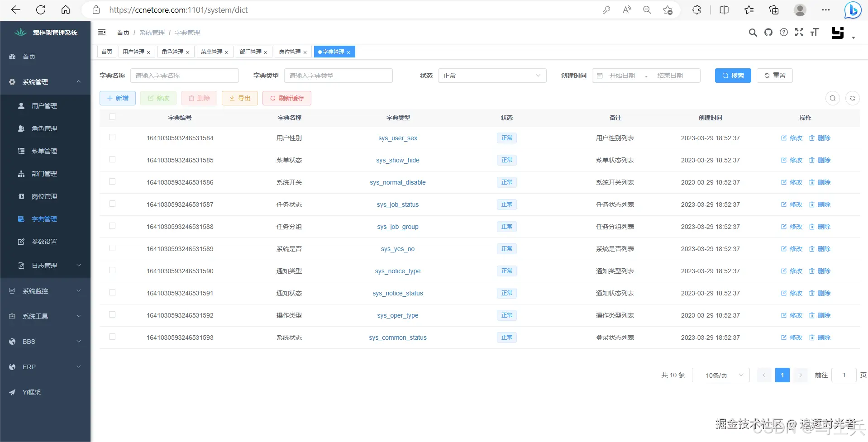Check the row for 系统是否
This screenshot has width=868, height=442.
pos(112,248)
